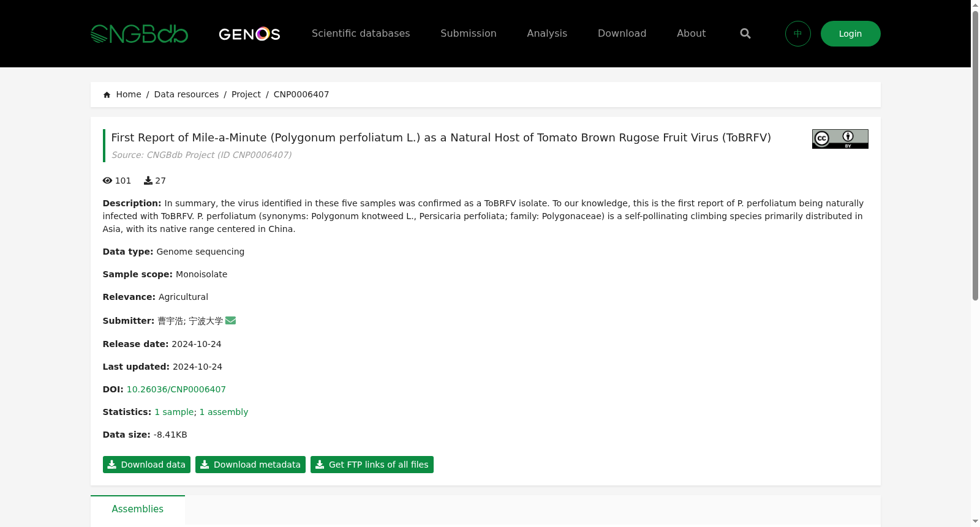Click the scrollbar up arrow
Image resolution: width=980 pixels, height=527 pixels.
pos(975,5)
